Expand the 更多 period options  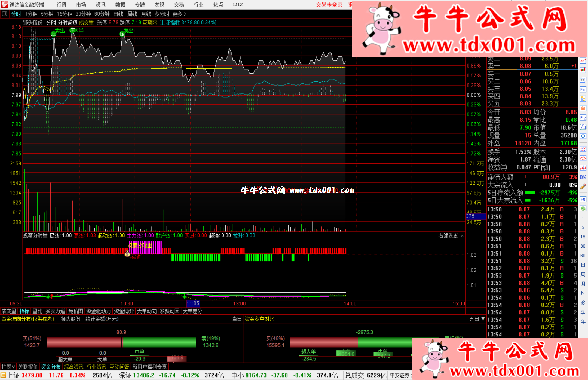(x=179, y=14)
